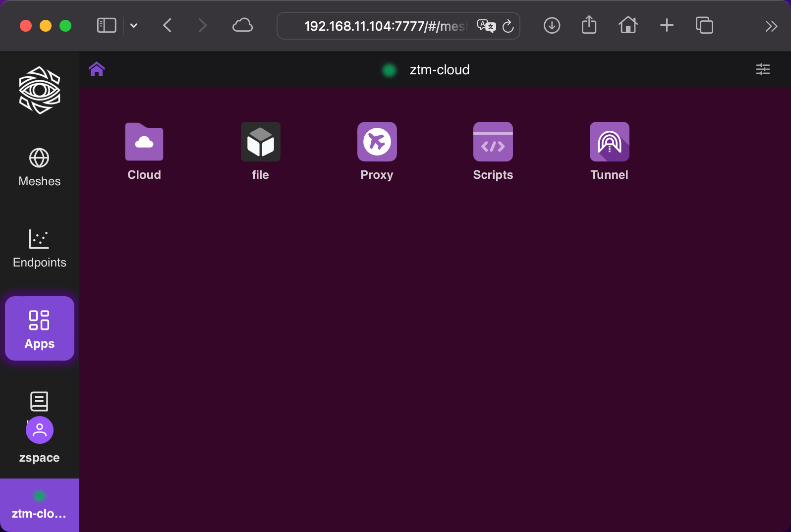The image size is (791, 532).
Task: Click the address bar URL field
Action: [x=384, y=26]
